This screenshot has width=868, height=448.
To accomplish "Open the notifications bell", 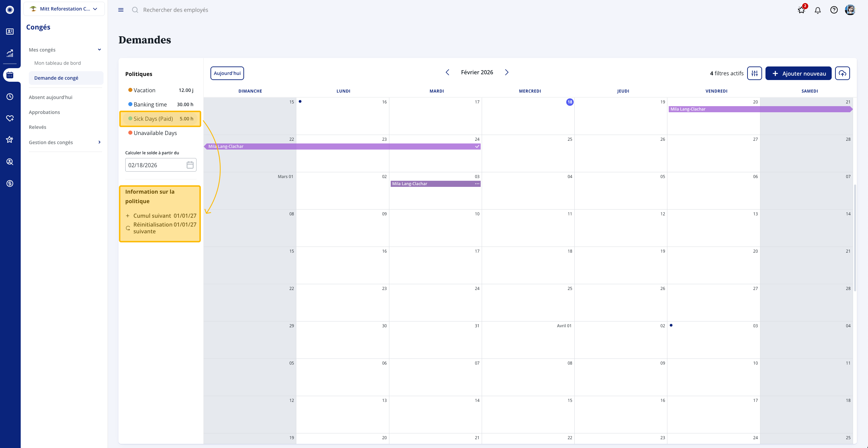I will [817, 10].
